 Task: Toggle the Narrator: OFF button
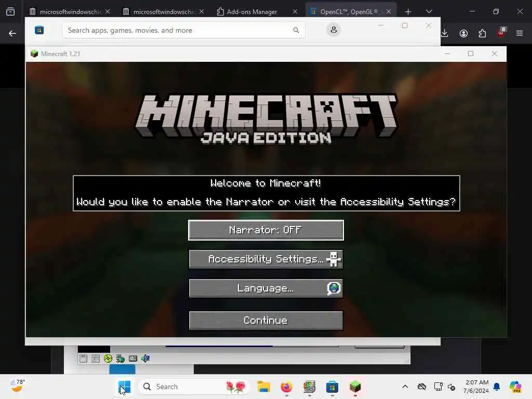tap(265, 230)
